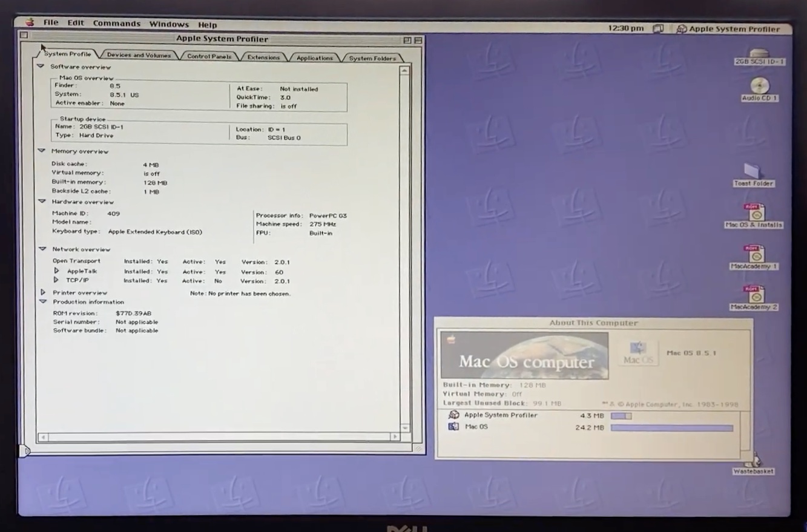Click the Machine speed 275 MHz value
The image size is (807, 532).
point(323,224)
